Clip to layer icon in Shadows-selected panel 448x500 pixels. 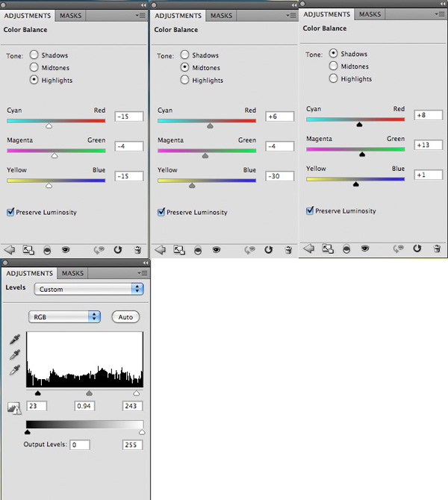coord(346,249)
